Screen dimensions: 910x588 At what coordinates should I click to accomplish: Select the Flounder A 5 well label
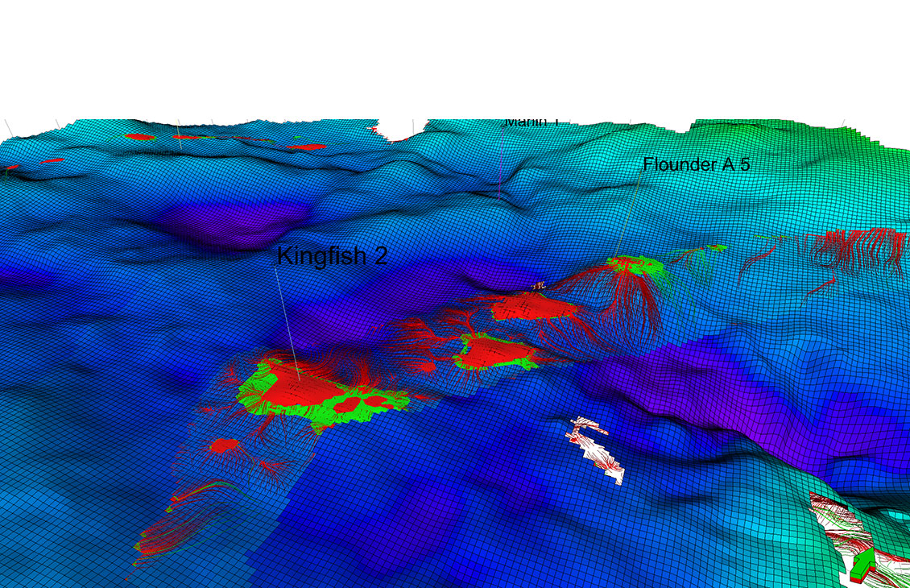[x=697, y=164]
